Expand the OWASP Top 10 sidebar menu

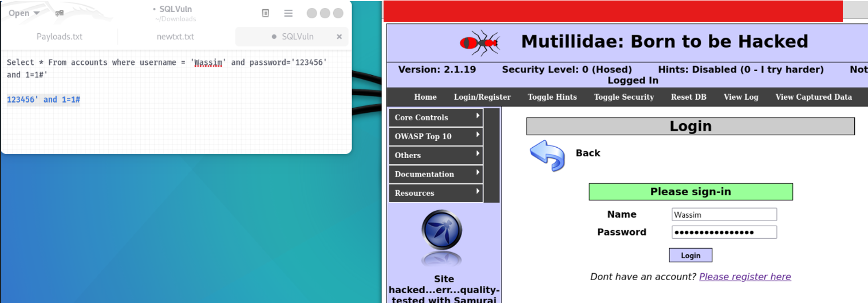(436, 136)
